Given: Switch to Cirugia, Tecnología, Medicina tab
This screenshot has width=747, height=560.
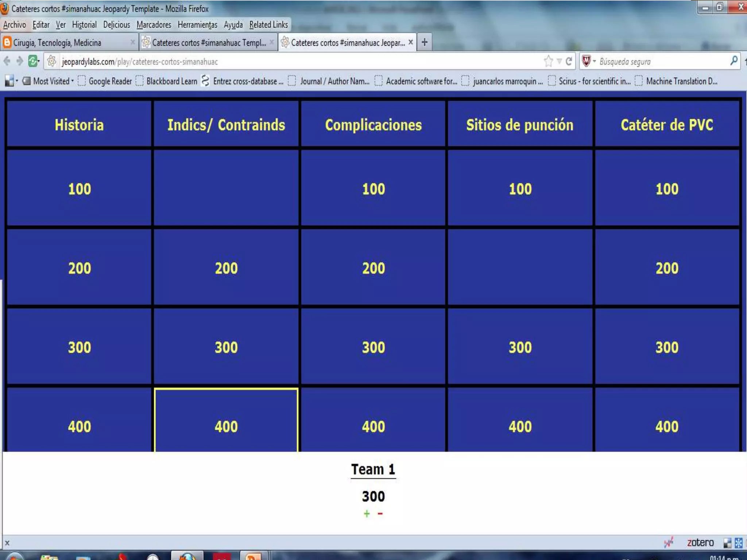Looking at the screenshot, I should 57,43.
